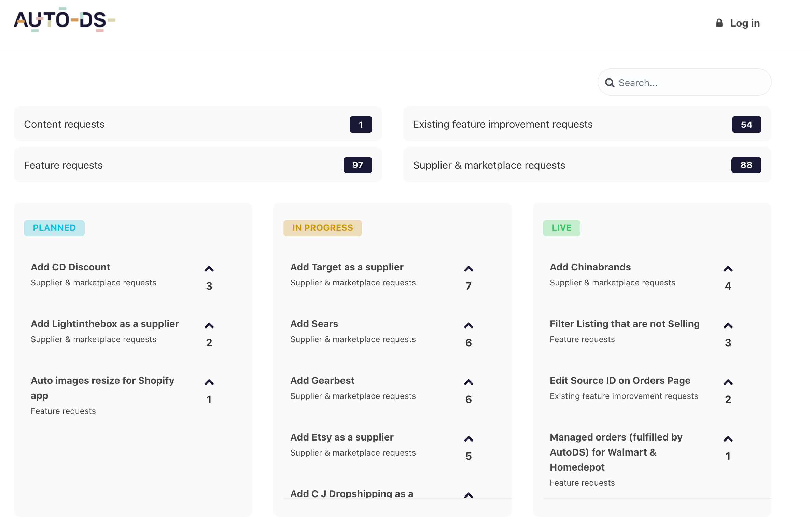The height and width of the screenshot is (517, 812).
Task: Open Auto images resize for Shopify app
Action: tap(102, 388)
